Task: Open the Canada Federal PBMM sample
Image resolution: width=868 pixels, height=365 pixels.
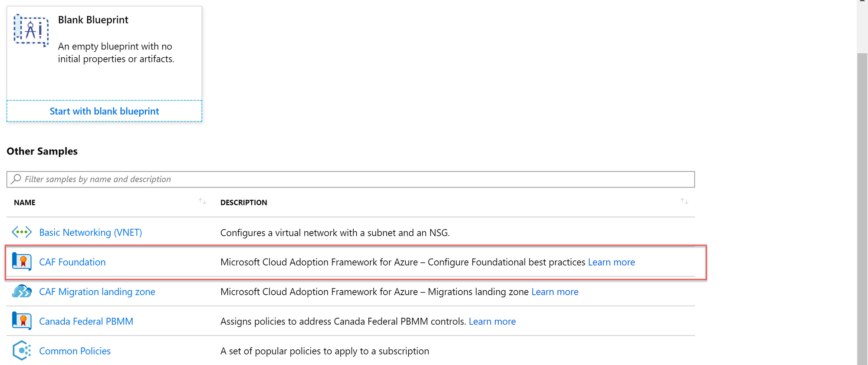Action: (x=86, y=321)
